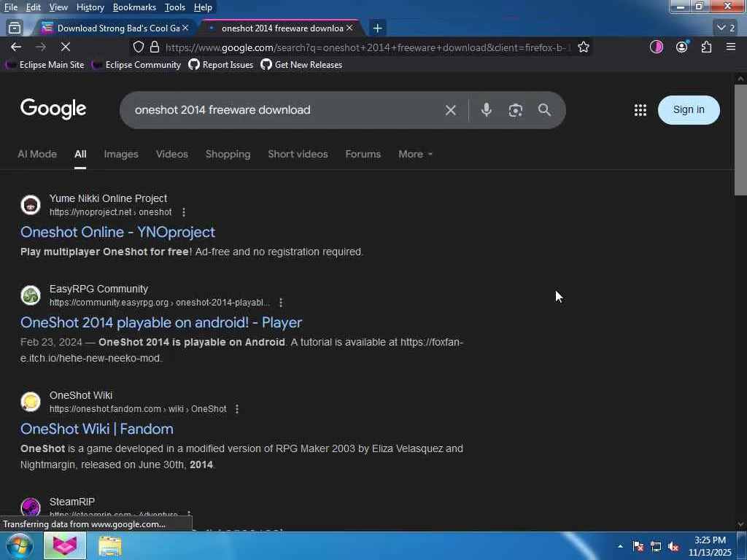747x560 pixels.
Task: Open the Tools menu
Action: point(175,7)
